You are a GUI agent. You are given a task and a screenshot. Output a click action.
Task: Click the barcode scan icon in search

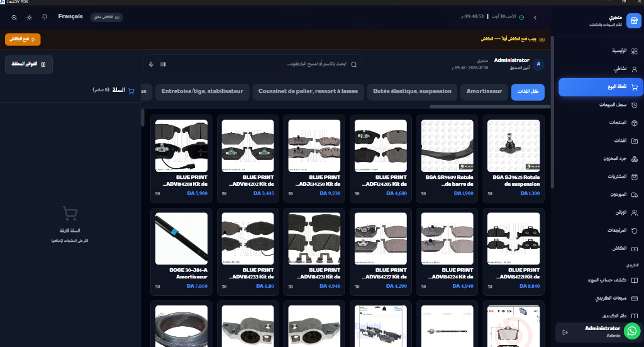click(x=163, y=64)
